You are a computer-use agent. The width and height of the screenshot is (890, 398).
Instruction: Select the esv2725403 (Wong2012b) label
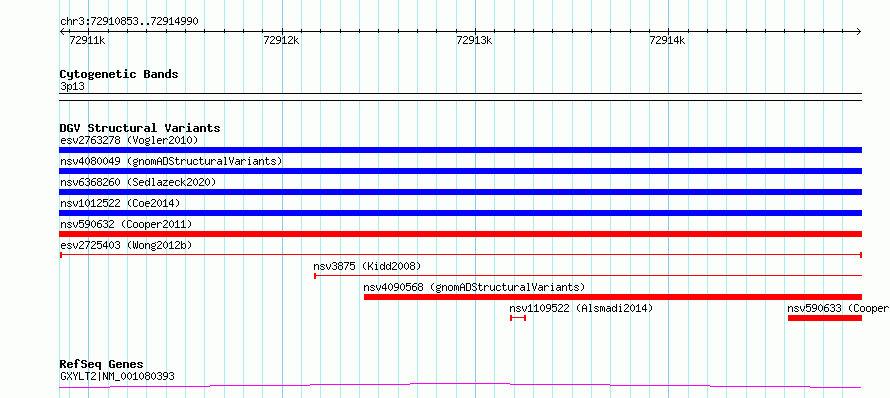click(x=126, y=246)
